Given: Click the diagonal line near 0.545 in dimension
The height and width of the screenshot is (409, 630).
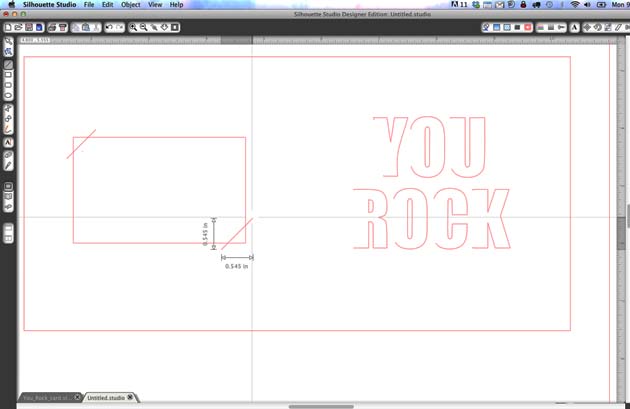Looking at the screenshot, I should (237, 234).
